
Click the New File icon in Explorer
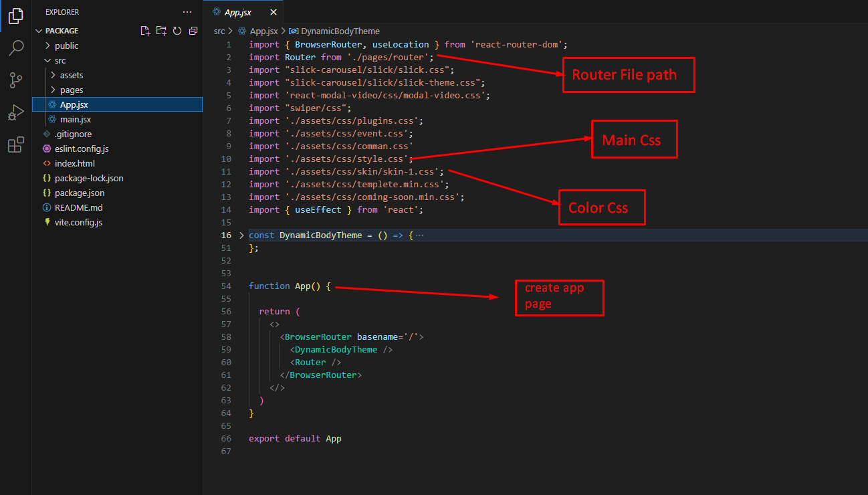point(145,31)
